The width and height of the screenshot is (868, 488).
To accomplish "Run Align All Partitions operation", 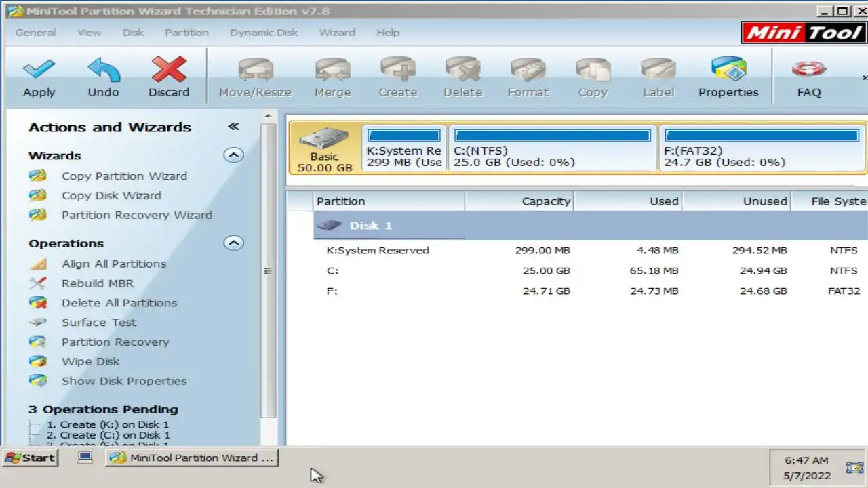I will click(114, 264).
